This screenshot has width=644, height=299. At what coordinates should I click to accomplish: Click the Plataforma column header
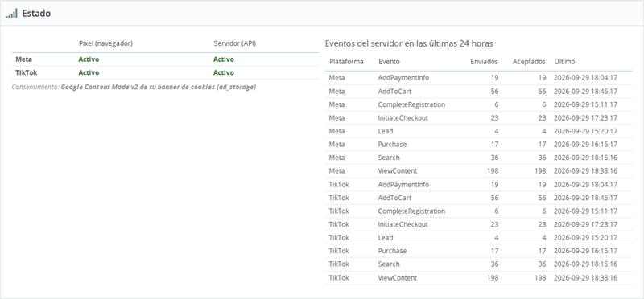point(346,62)
